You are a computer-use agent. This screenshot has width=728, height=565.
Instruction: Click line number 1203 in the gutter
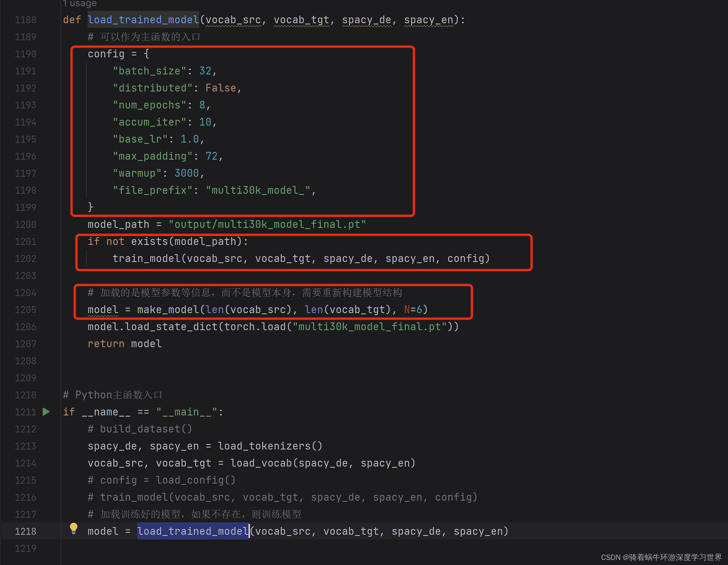click(26, 276)
